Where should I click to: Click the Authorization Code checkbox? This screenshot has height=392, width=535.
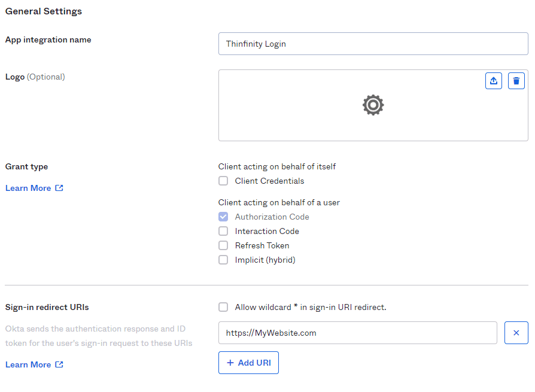click(223, 216)
